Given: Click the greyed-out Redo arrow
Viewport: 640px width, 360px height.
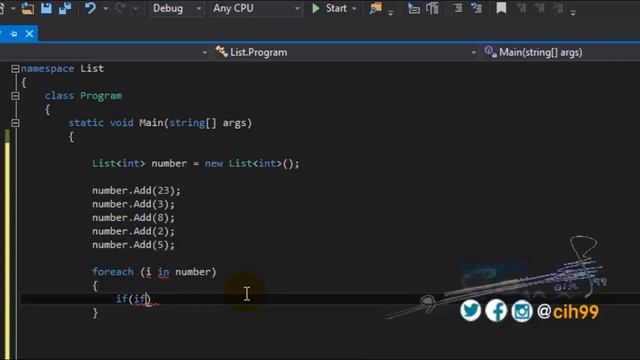Looking at the screenshot, I should [x=120, y=8].
